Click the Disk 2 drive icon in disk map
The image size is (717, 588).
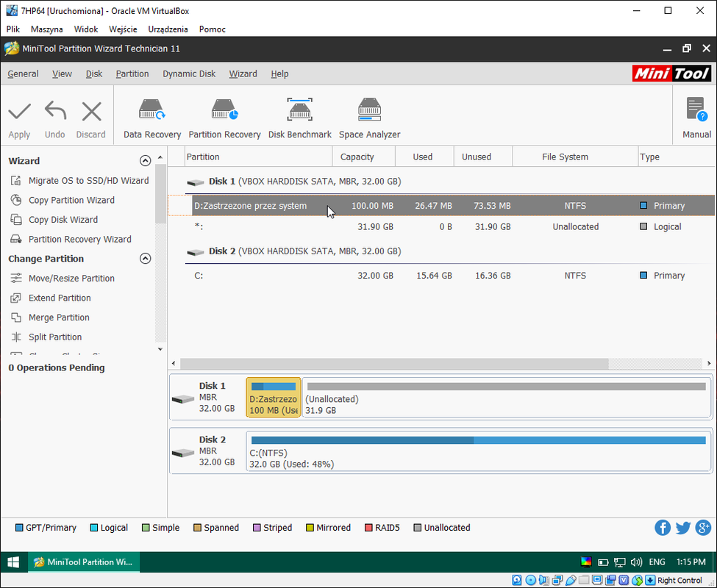(x=183, y=453)
